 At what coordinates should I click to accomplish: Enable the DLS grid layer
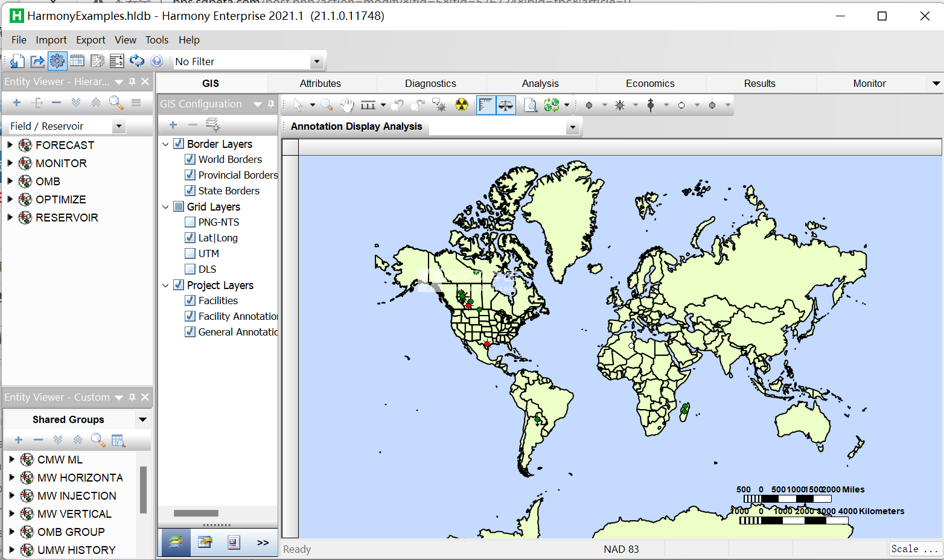190,269
